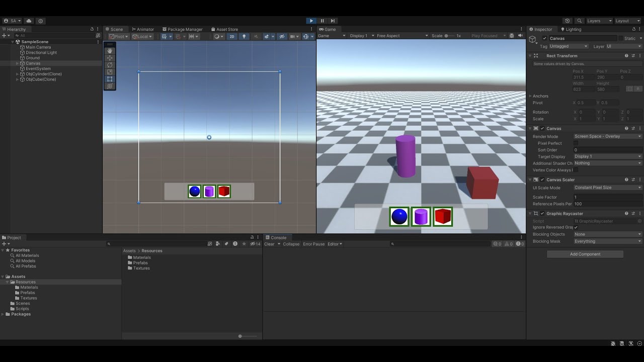Open Local handle rotation dropdown
The width and height of the screenshot is (644, 362).
pos(142,36)
